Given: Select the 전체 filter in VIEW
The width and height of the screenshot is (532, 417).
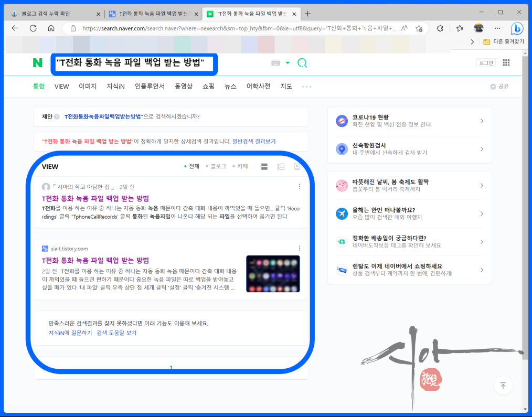Looking at the screenshot, I should (x=191, y=166).
